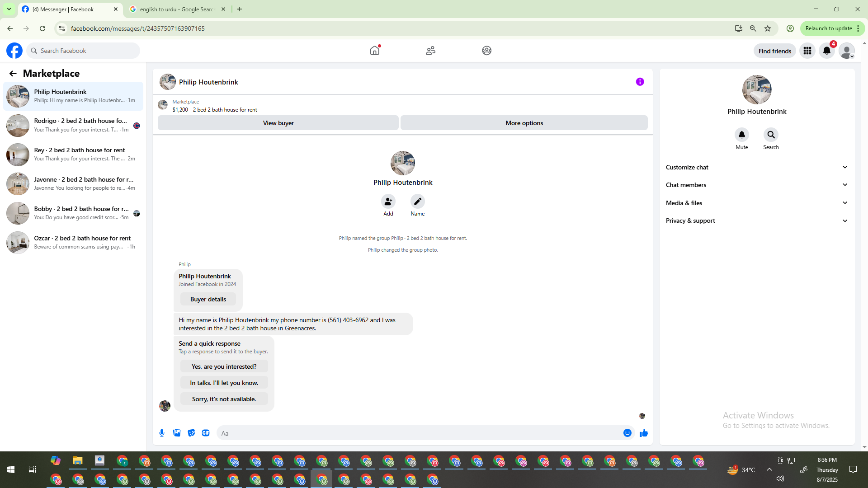The image size is (868, 488).
Task: Expand the Customize chat section
Action: pos(757,167)
